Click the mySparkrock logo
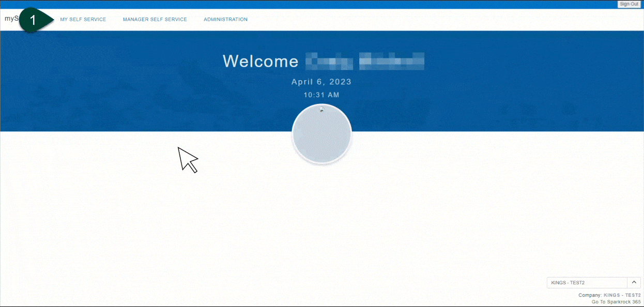The image size is (644, 307). pyautogui.click(x=10, y=19)
